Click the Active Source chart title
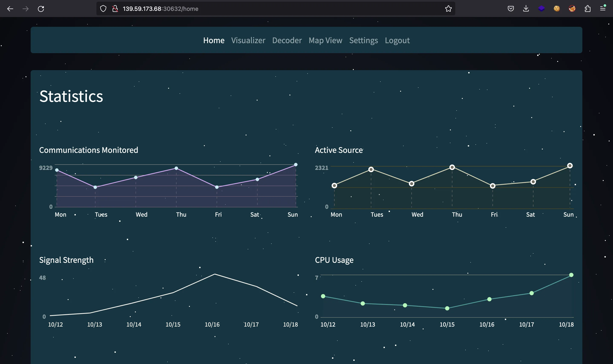613x364 pixels. click(339, 150)
